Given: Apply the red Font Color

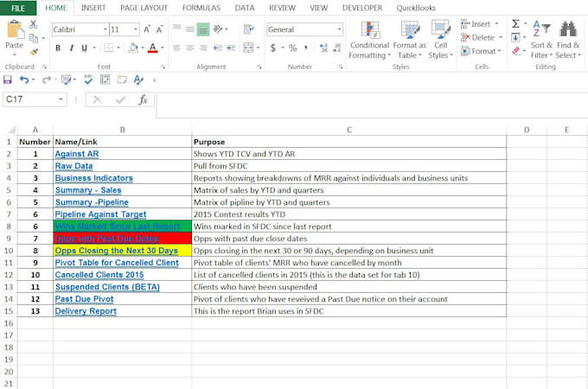Looking at the screenshot, I should click(152, 48).
